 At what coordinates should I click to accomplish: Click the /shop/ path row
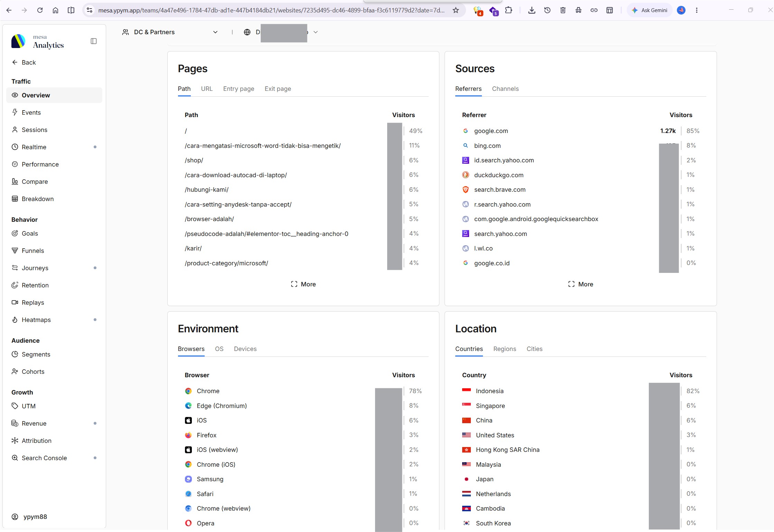coord(303,160)
